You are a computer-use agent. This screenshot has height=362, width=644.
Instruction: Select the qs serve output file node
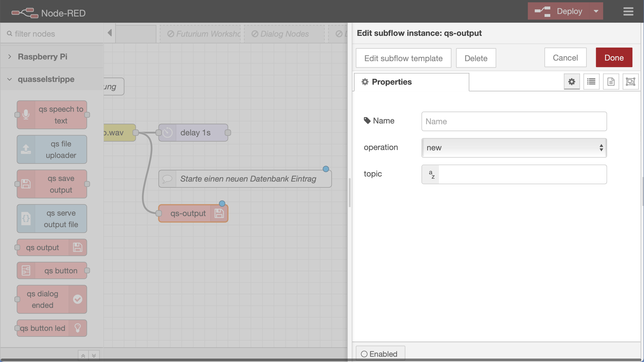(x=52, y=218)
